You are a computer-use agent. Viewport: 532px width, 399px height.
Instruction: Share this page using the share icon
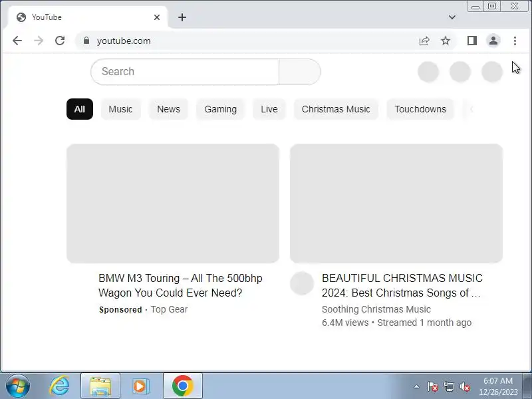[424, 41]
